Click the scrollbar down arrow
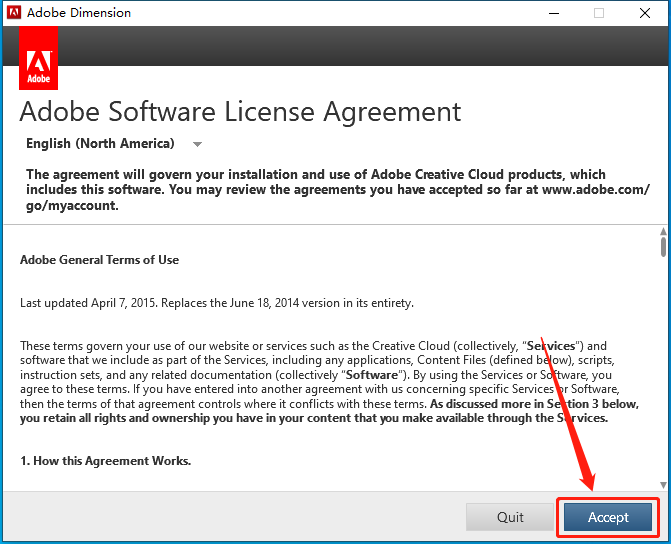Screen dimensions: 671x544 [x=663, y=485]
